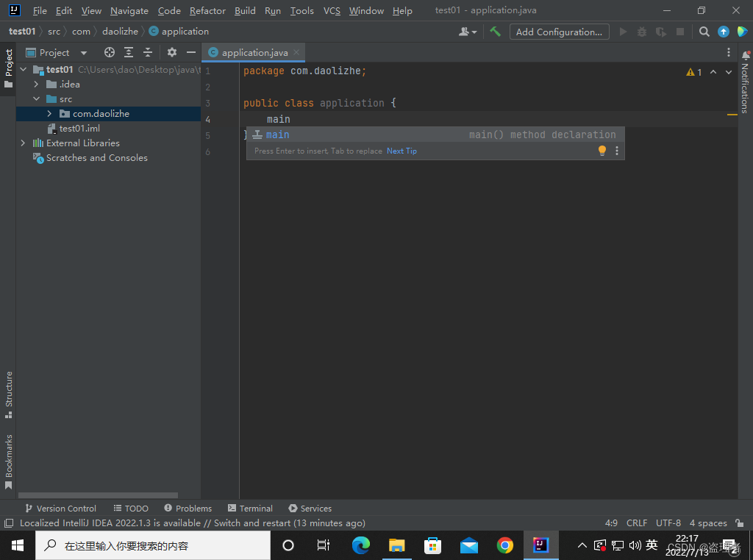Click Expand All in Project panel
The image size is (753, 560).
point(129,52)
